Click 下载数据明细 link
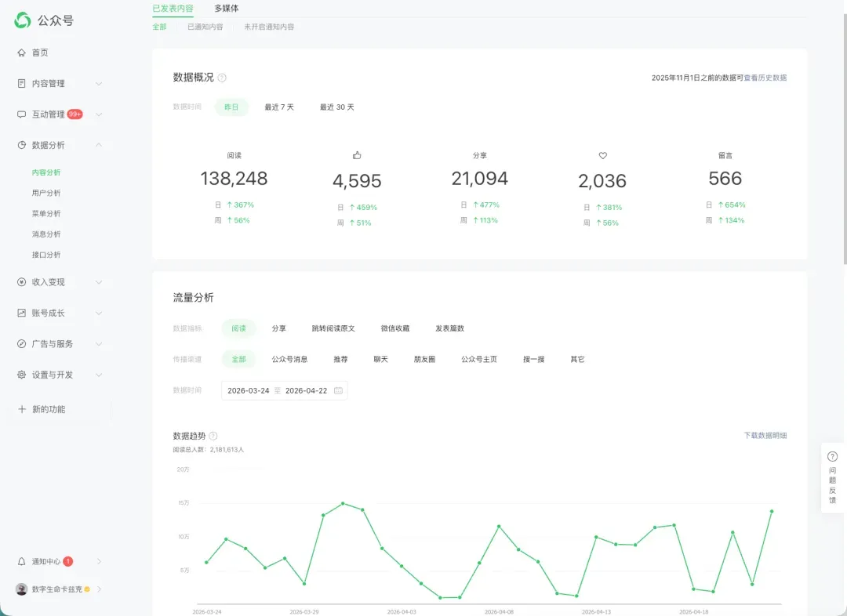The image size is (847, 616). (765, 435)
